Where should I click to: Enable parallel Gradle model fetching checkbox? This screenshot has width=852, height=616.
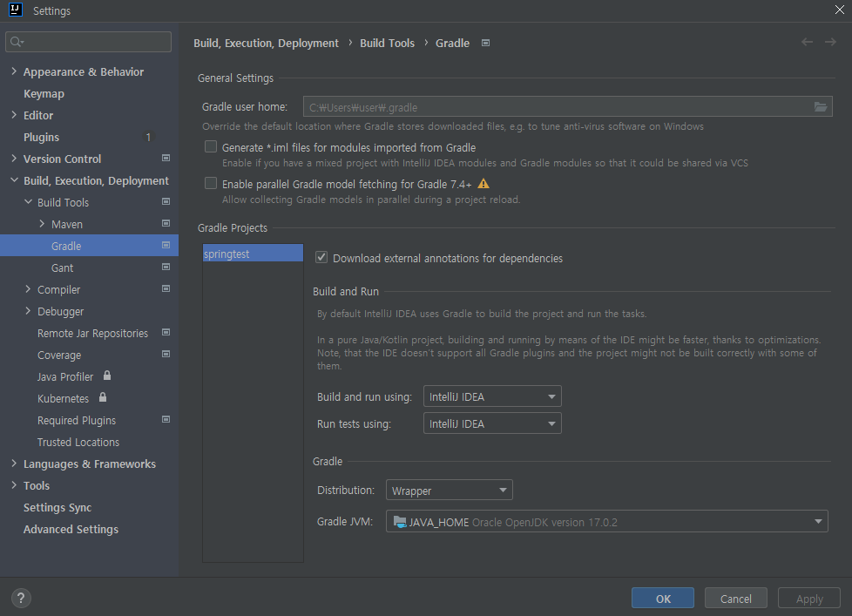pos(211,184)
